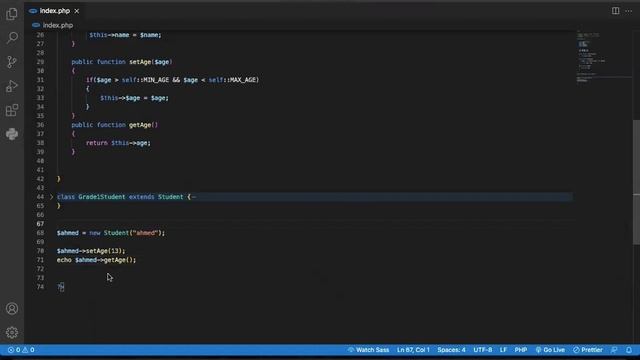Viewport: 640px width, 360px height.
Task: Select the index.php editor tab
Action: 54,11
